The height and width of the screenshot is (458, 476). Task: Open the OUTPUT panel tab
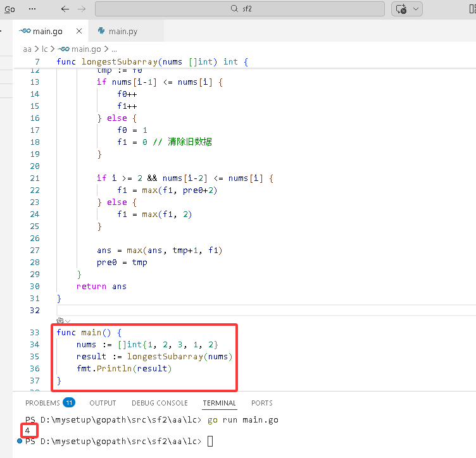click(103, 403)
